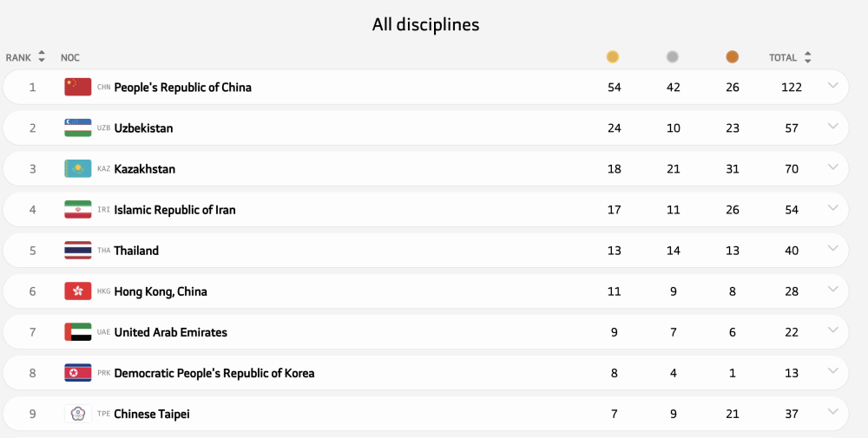Click the Uzbekistan flag icon

coord(78,127)
